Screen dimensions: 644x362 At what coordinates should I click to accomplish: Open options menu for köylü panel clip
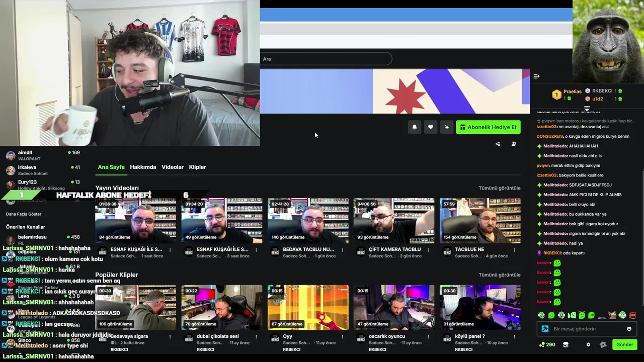click(514, 337)
